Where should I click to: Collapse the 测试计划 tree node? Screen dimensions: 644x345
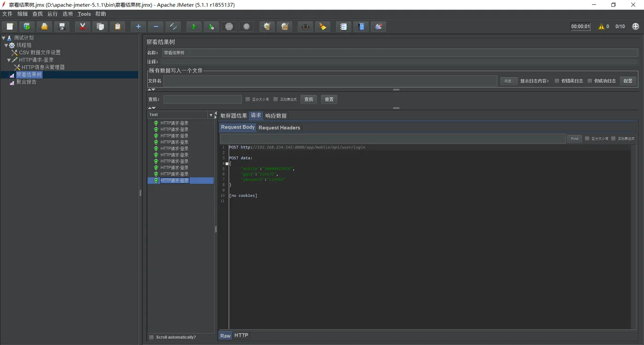point(4,38)
